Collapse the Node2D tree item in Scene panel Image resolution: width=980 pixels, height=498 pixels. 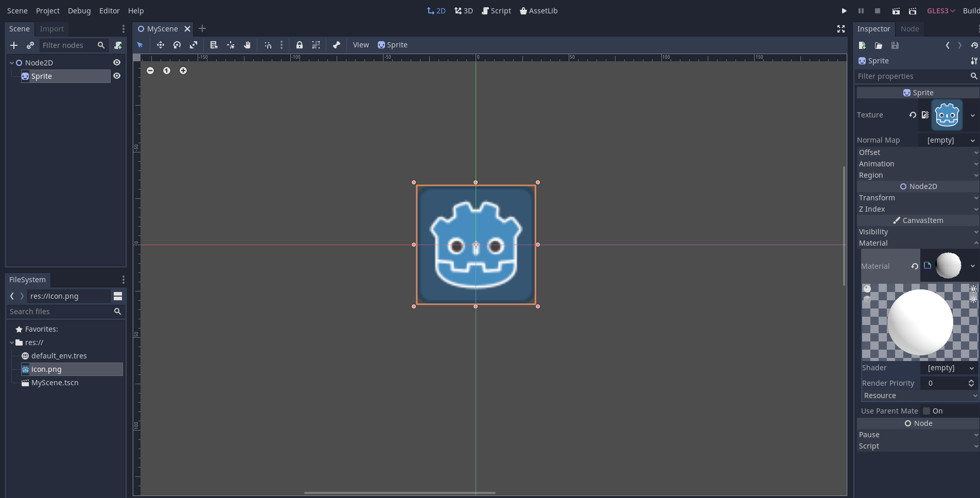coord(12,62)
